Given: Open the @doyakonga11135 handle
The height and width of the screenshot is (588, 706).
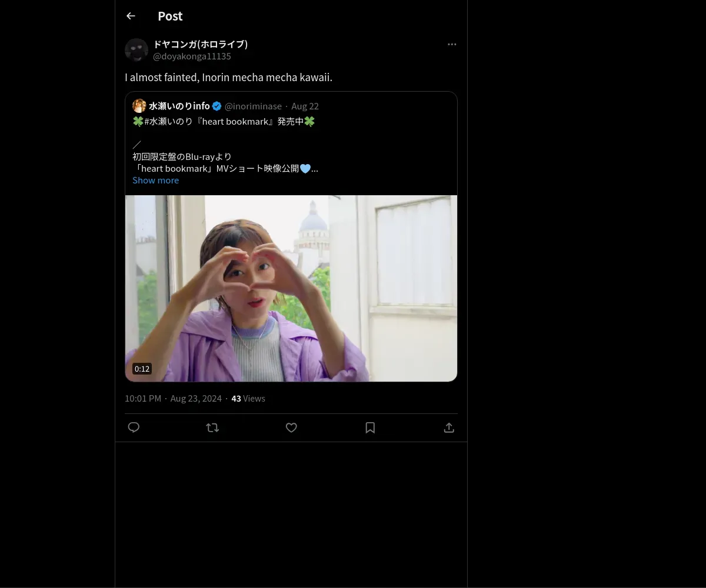Looking at the screenshot, I should click(192, 56).
